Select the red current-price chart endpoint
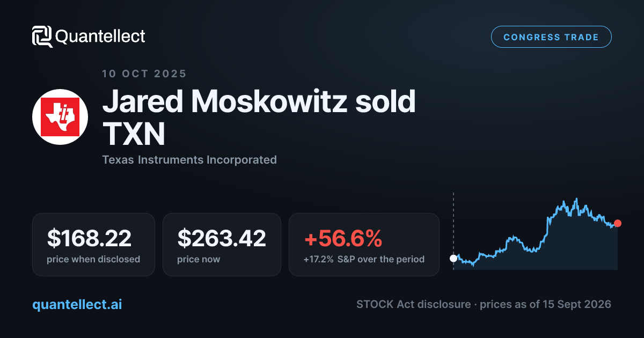Screen dimensions: 644x338 (x=618, y=223)
